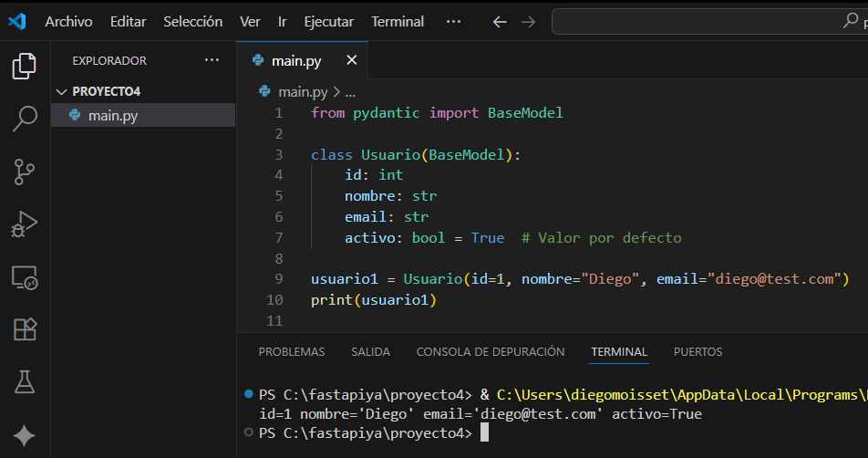Click class name Usuario on line 3
The height and width of the screenshot is (458, 868).
[391, 154]
